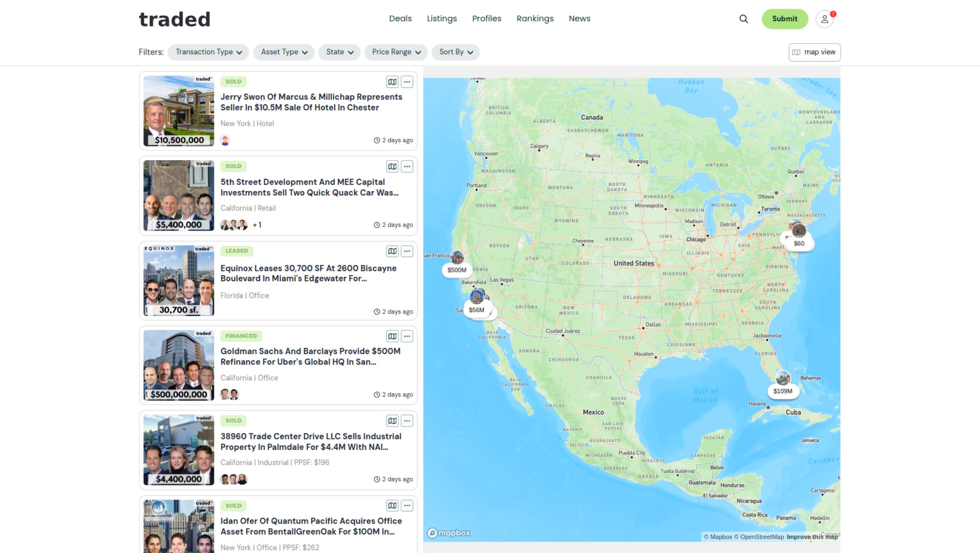The width and height of the screenshot is (980, 553).
Task: Open the search magnifier icon
Action: click(743, 19)
